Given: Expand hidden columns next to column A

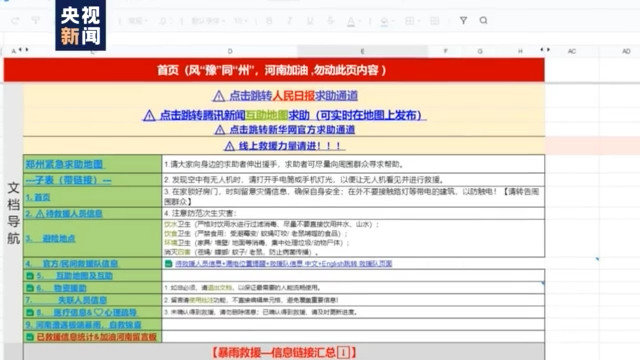Looking at the screenshot, I should [x=23, y=50].
